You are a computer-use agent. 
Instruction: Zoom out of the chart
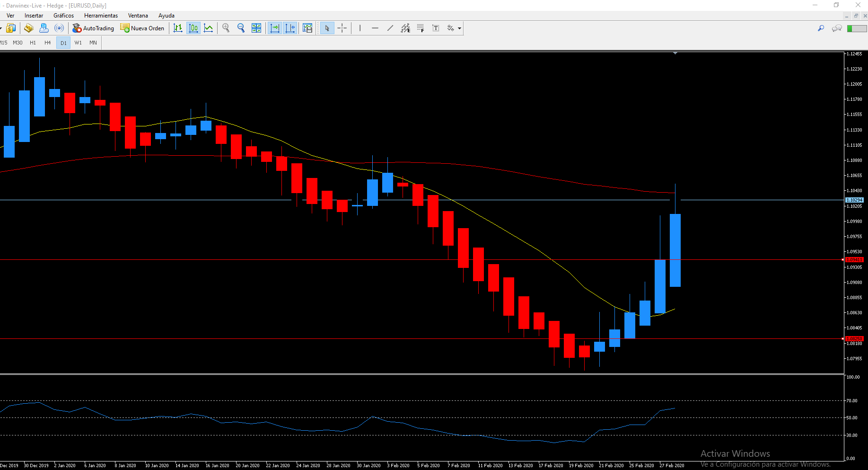pos(241,28)
